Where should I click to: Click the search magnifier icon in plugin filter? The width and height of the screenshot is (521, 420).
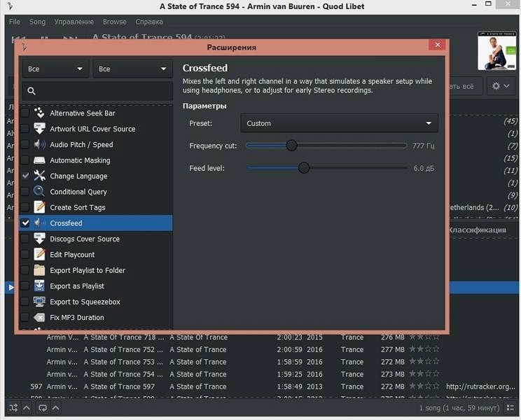pyautogui.click(x=32, y=91)
